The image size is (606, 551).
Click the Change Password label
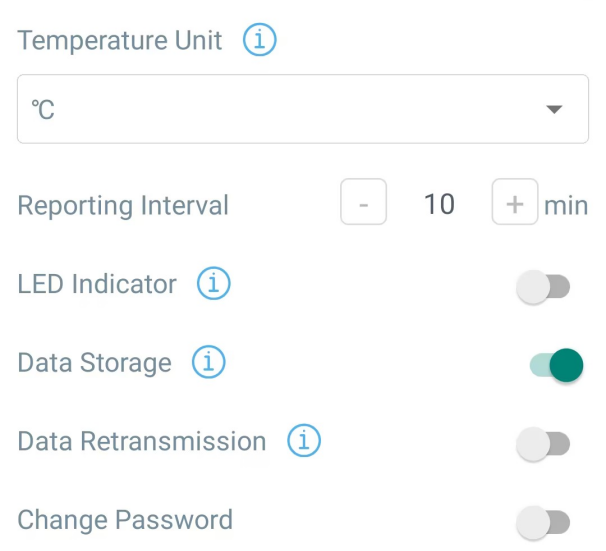click(x=125, y=520)
